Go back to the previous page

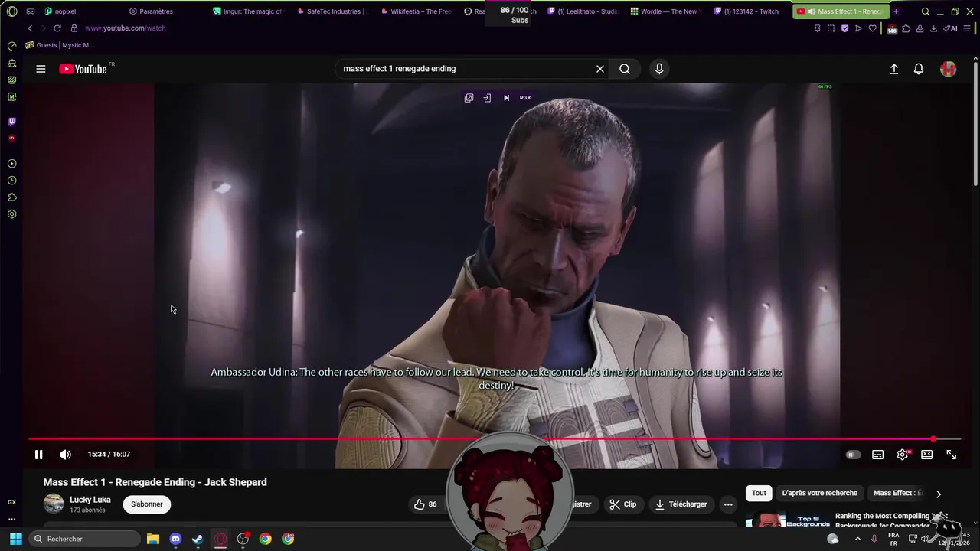(x=30, y=28)
